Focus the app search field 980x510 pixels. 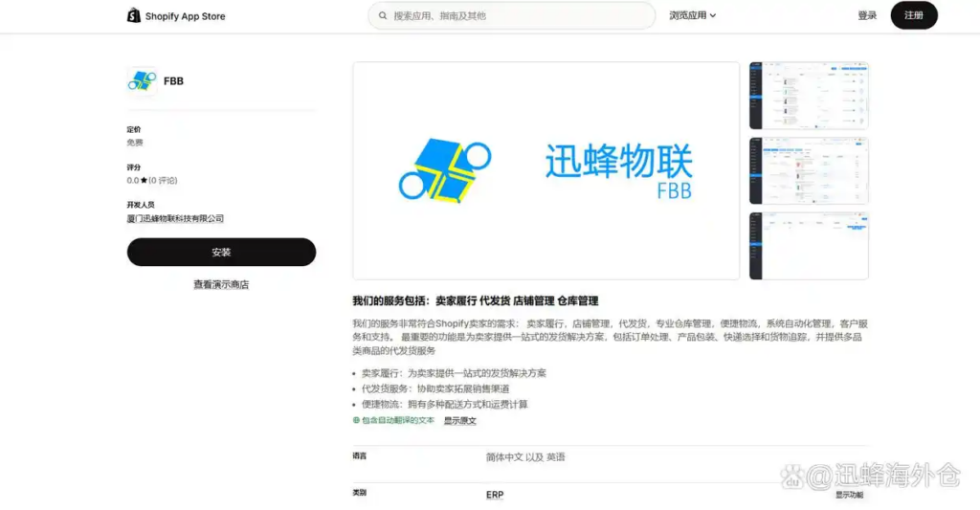[x=511, y=15]
